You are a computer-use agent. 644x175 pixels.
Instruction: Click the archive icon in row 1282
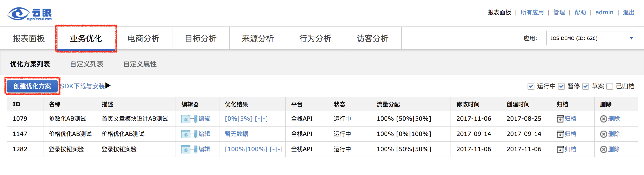tap(560, 149)
